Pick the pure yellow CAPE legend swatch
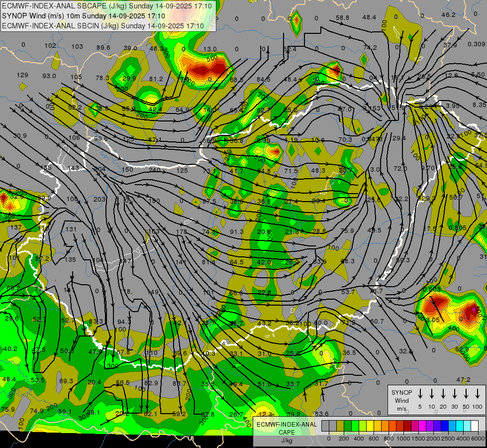The width and height of the screenshot is (487, 448). coord(370,426)
